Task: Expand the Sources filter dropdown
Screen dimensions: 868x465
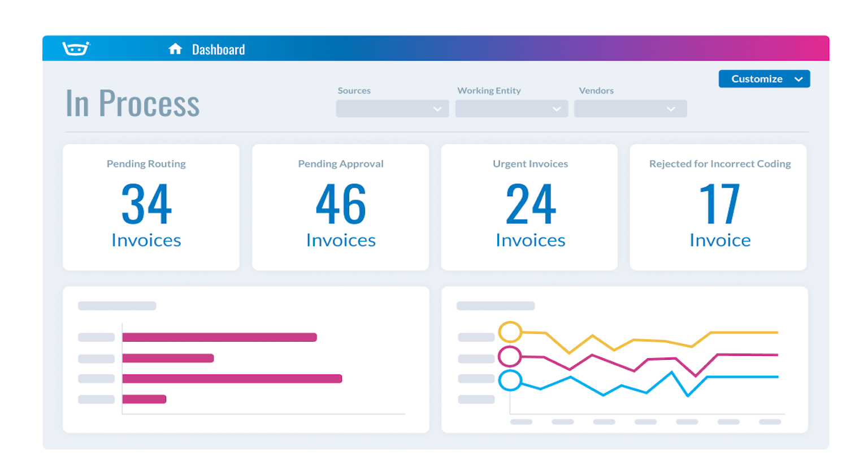Action: click(392, 109)
